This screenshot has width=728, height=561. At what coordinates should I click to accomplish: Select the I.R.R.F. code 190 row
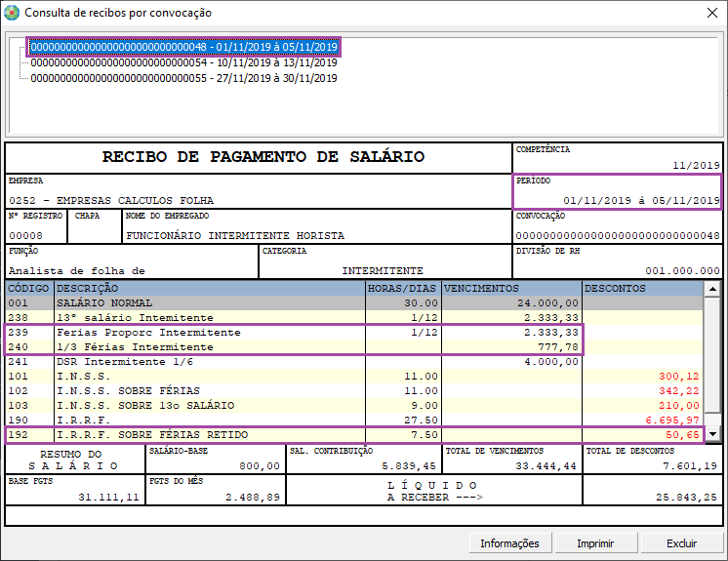pos(354,420)
